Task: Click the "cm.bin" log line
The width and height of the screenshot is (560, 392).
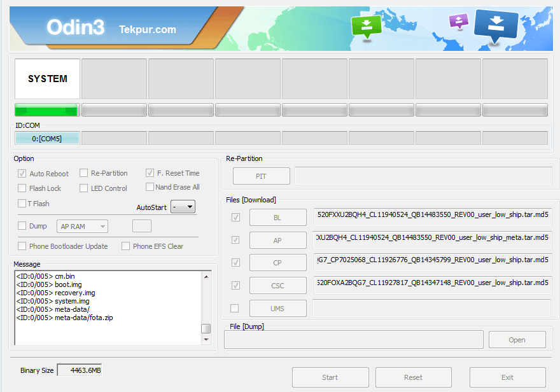Action: point(45,276)
